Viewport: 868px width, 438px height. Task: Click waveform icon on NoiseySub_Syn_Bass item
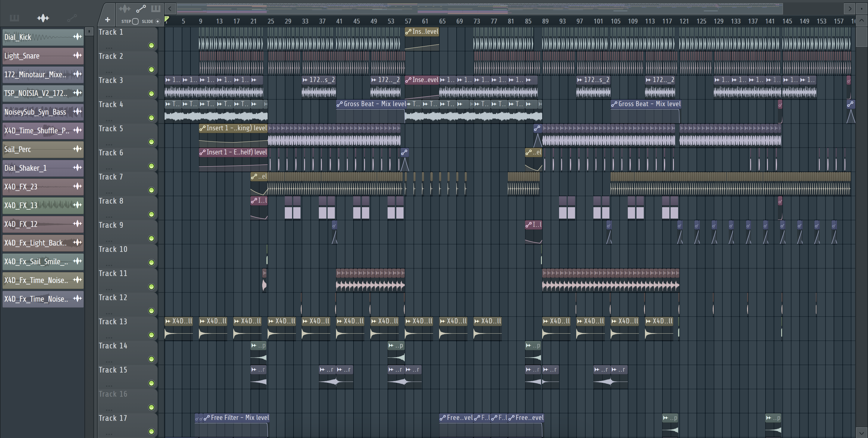pyautogui.click(x=77, y=111)
